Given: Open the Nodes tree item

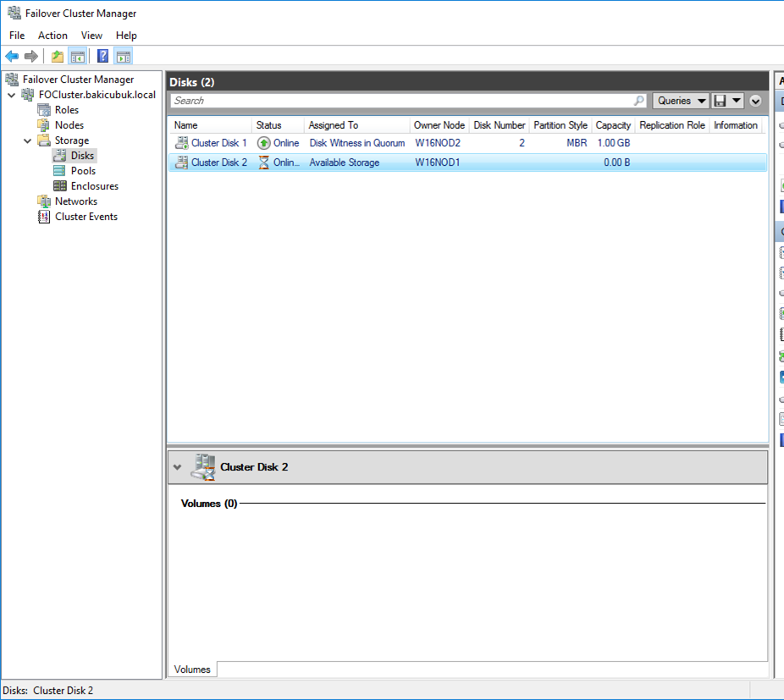Looking at the screenshot, I should point(69,125).
